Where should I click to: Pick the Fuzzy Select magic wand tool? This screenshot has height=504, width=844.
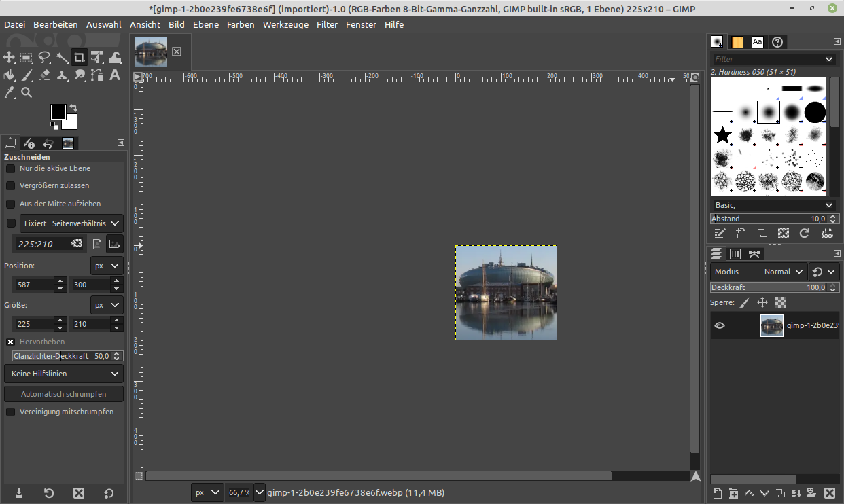tap(63, 58)
